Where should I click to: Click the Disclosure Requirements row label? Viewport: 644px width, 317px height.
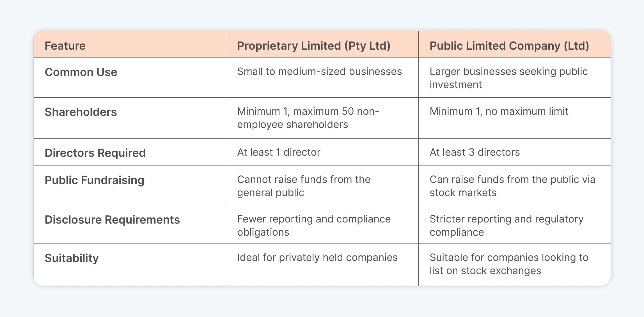click(112, 220)
